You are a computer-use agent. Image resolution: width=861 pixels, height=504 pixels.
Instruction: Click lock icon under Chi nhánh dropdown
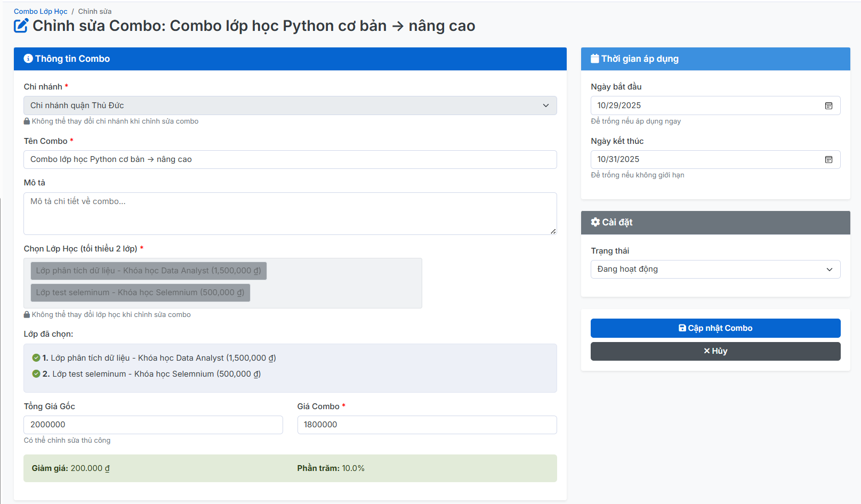click(27, 121)
